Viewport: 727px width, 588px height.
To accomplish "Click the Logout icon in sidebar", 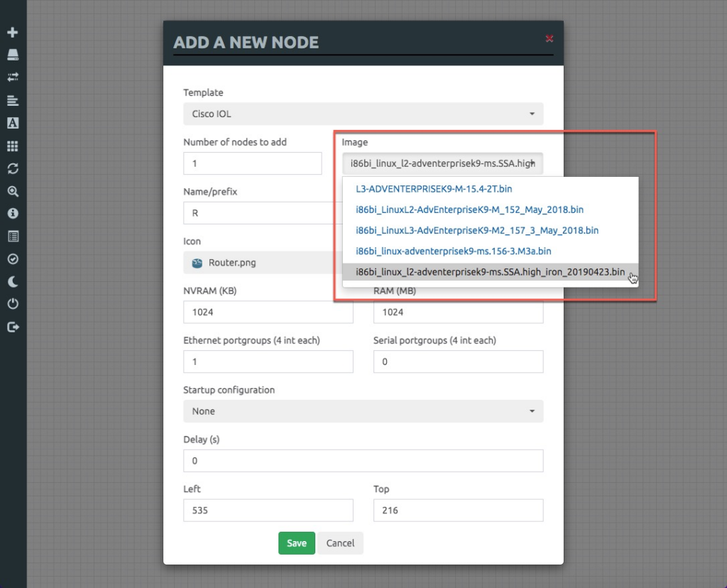I will pyautogui.click(x=13, y=327).
